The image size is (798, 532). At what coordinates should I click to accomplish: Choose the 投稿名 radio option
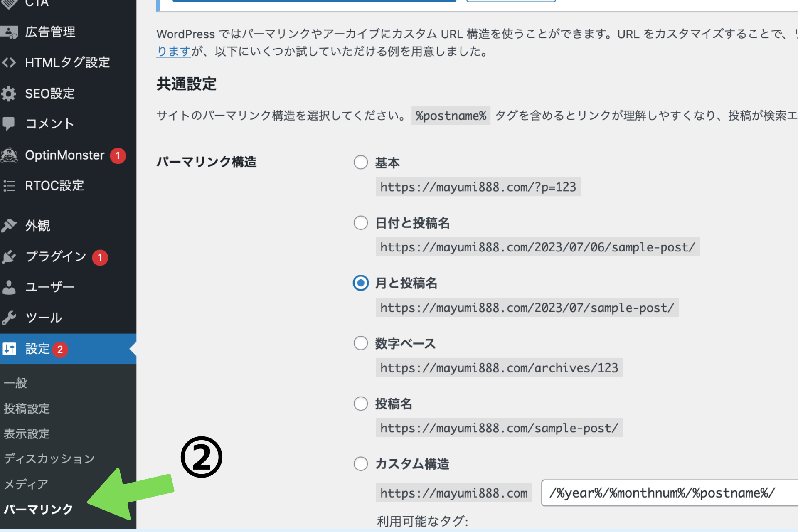pyautogui.click(x=361, y=404)
